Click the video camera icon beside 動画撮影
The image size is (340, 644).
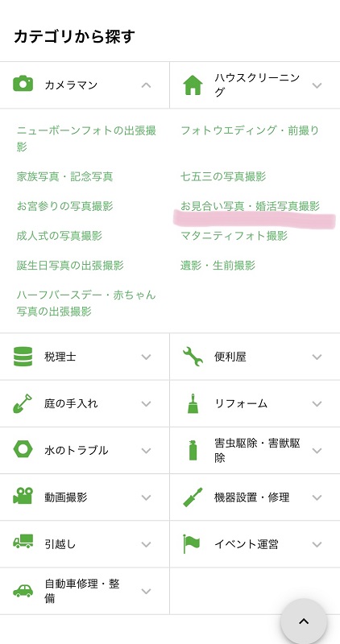23,496
